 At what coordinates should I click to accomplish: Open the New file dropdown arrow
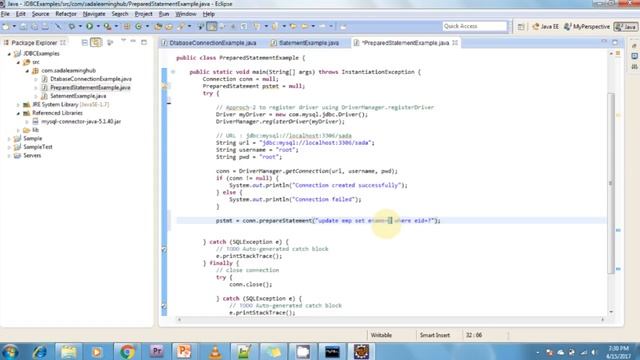(x=14, y=26)
